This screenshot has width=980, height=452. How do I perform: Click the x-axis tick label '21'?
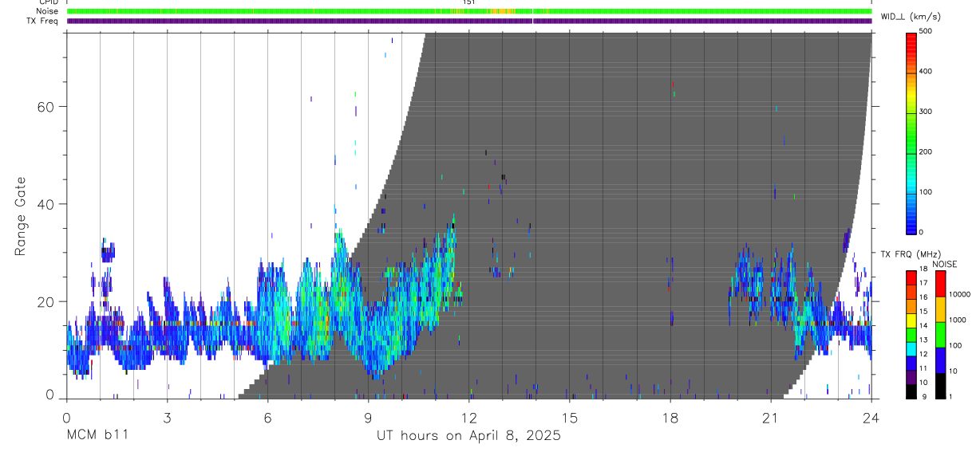771,418
